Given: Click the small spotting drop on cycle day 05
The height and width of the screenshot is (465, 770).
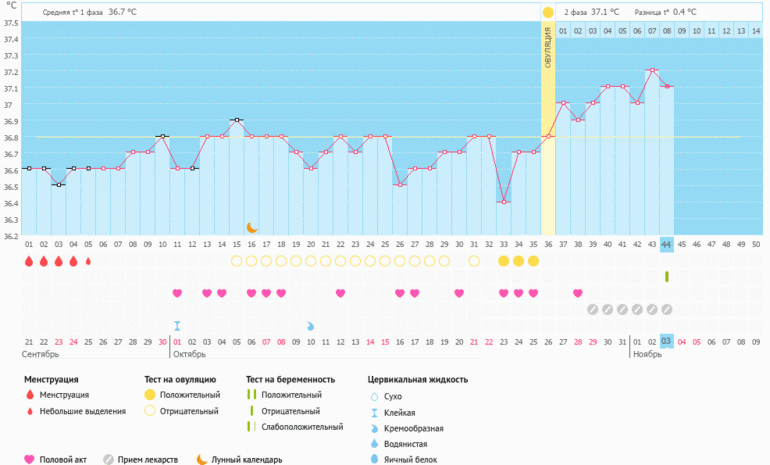Looking at the screenshot, I should click(x=88, y=261).
